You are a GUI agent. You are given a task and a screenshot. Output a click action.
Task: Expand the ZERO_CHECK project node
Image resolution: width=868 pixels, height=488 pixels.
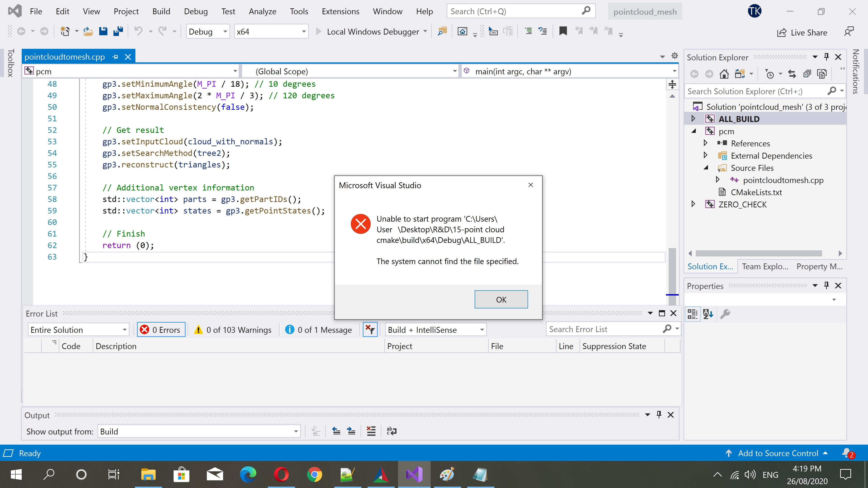693,204
